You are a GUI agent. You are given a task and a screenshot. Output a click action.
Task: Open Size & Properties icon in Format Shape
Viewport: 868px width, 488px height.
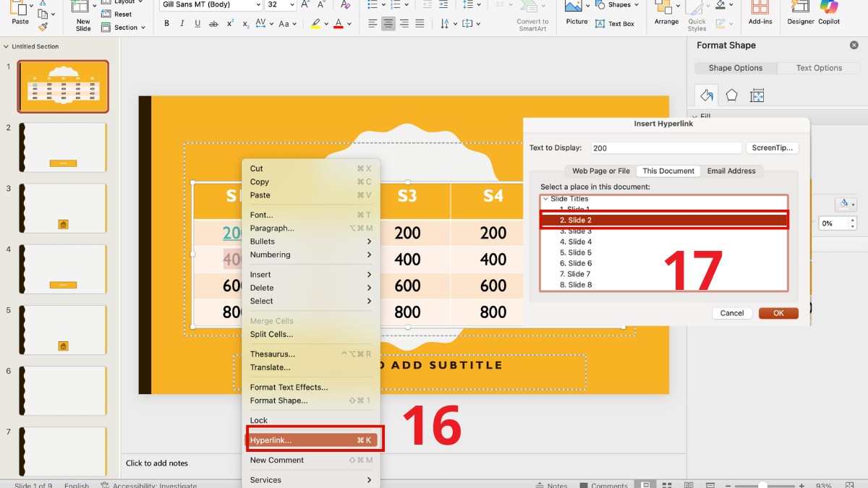click(757, 95)
